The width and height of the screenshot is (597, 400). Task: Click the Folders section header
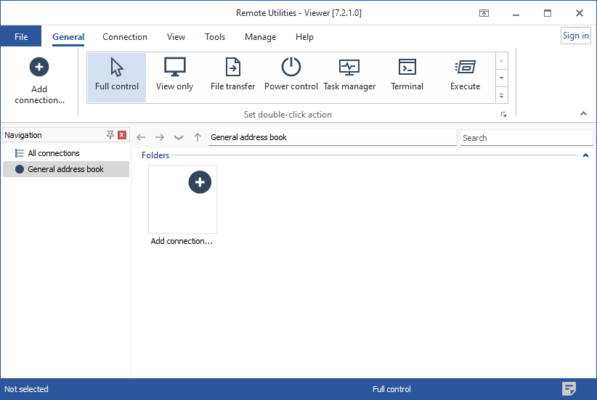click(x=155, y=155)
